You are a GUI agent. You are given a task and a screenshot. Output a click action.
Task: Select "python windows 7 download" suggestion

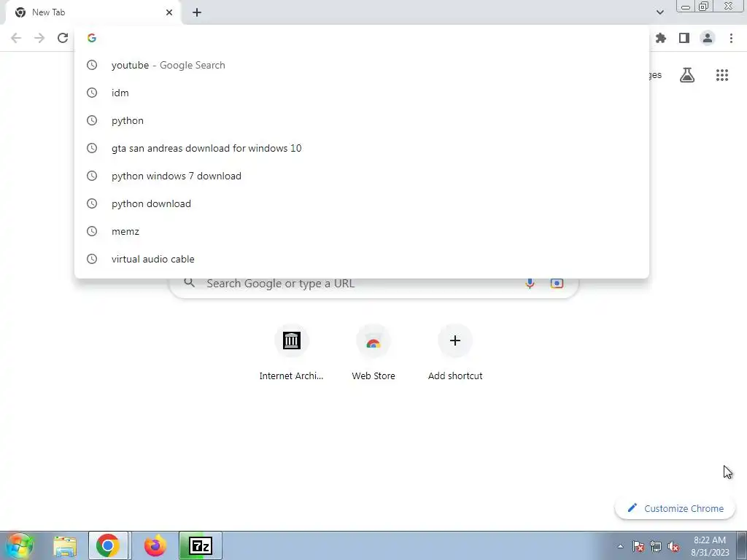pyautogui.click(x=362, y=176)
